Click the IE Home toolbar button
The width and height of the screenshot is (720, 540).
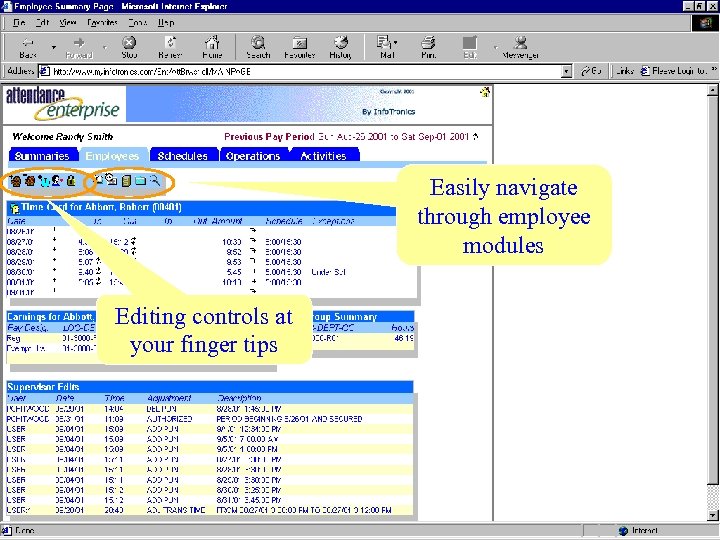pos(212,47)
